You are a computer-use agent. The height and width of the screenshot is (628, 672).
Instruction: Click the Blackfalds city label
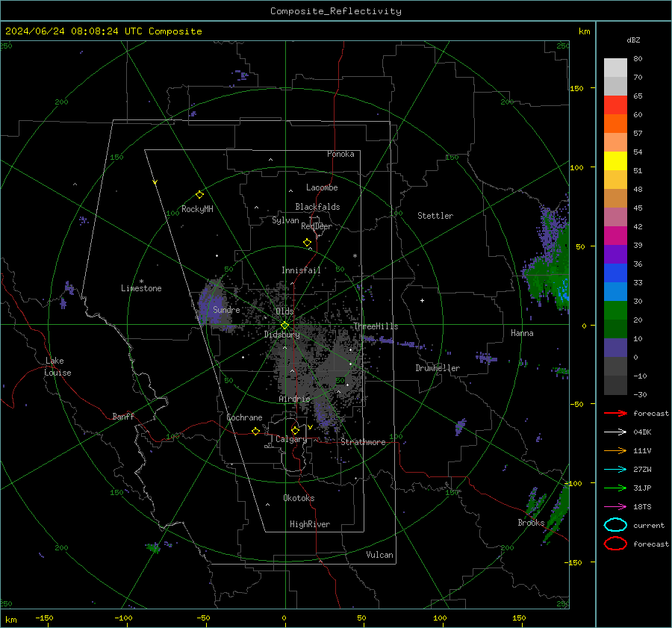point(317,207)
